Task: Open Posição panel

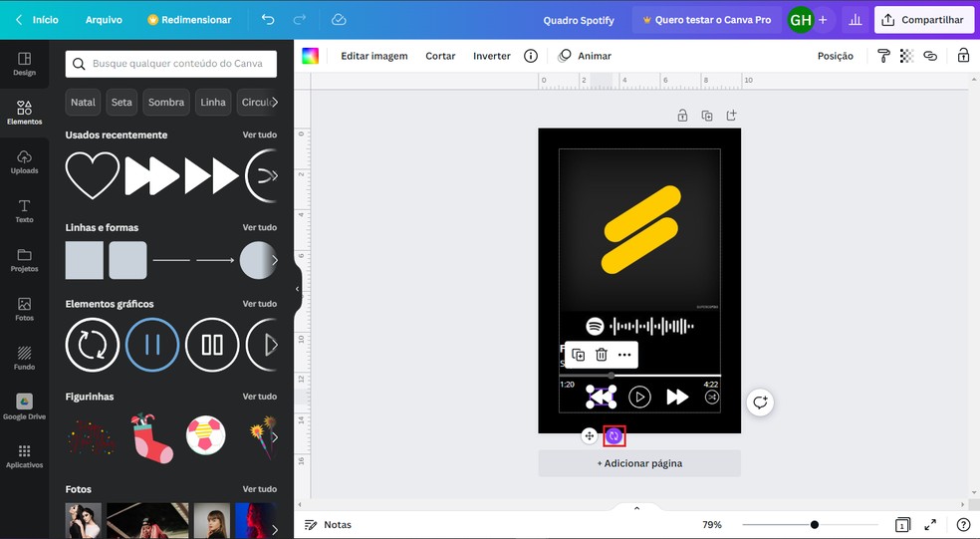Action: tap(835, 56)
